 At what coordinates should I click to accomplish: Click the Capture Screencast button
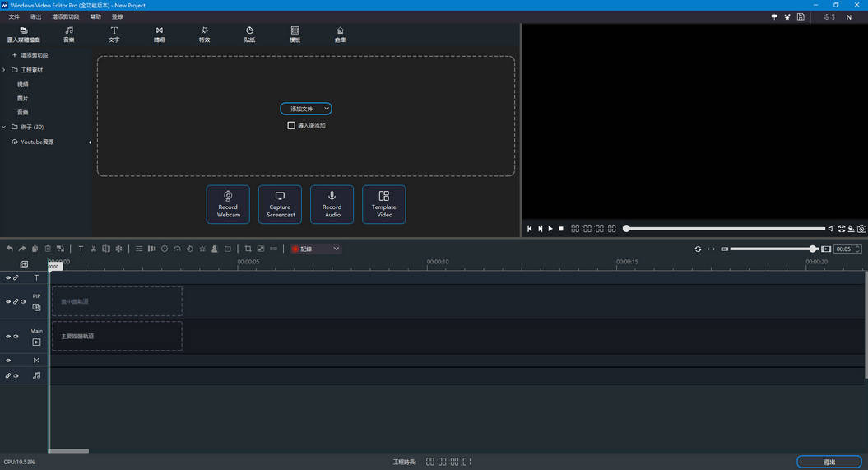280,204
